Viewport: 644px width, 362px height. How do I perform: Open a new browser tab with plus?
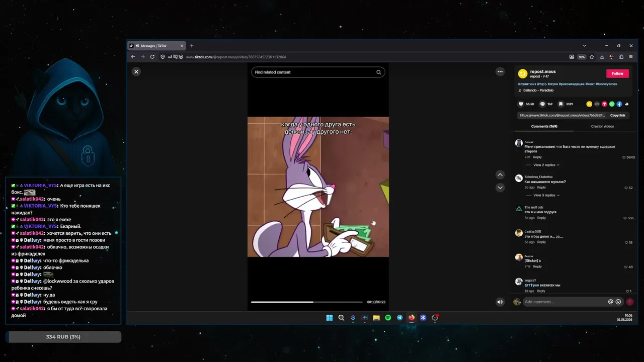192,46
